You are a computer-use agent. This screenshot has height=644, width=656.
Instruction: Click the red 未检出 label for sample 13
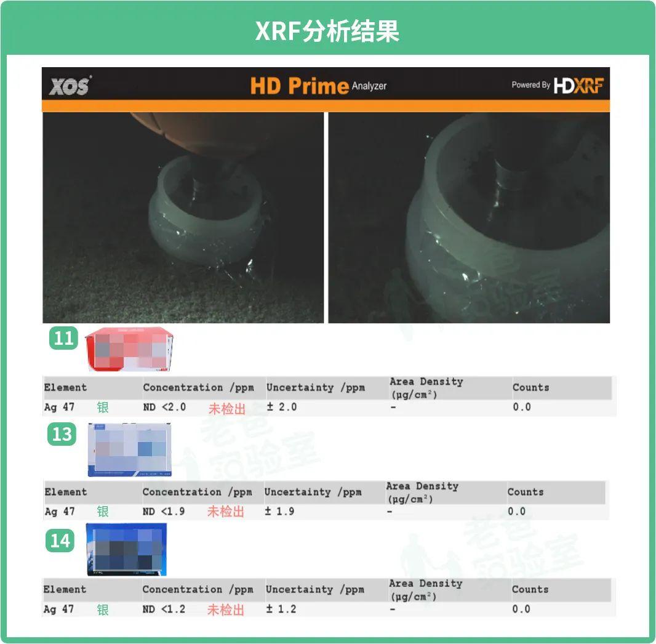tap(226, 512)
